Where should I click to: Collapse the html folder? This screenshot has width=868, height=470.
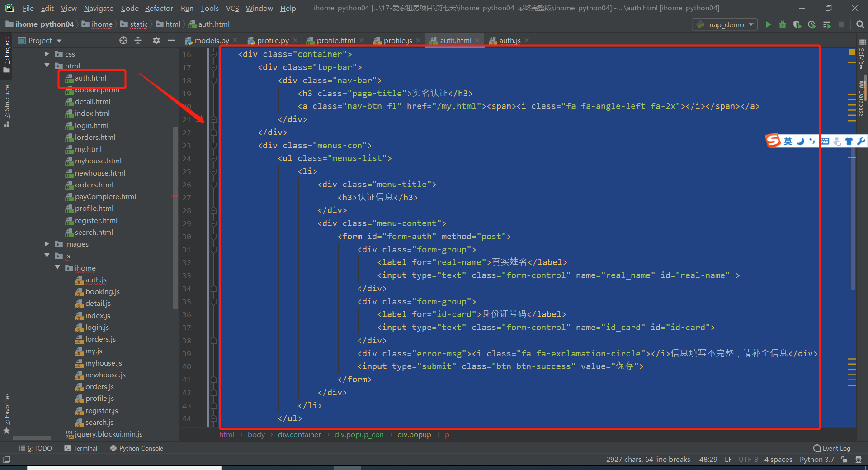(47, 66)
